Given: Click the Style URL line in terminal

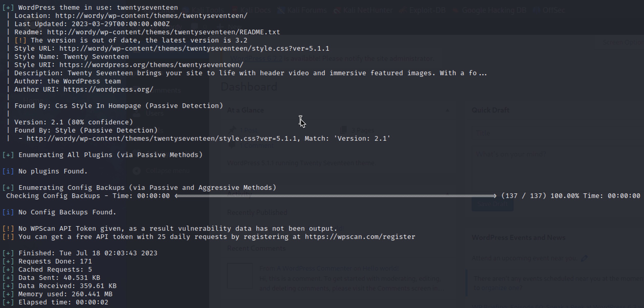Looking at the screenshot, I should pyautogui.click(x=172, y=49).
